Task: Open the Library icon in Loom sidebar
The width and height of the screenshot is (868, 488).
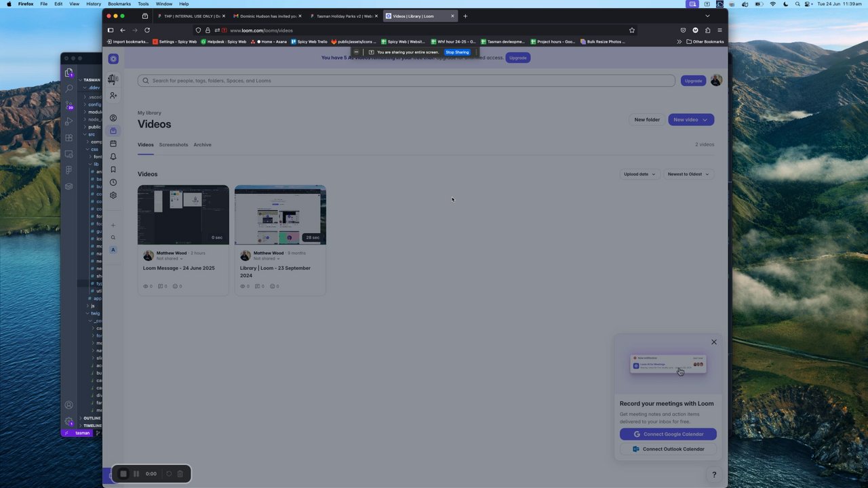Action: coord(113,131)
